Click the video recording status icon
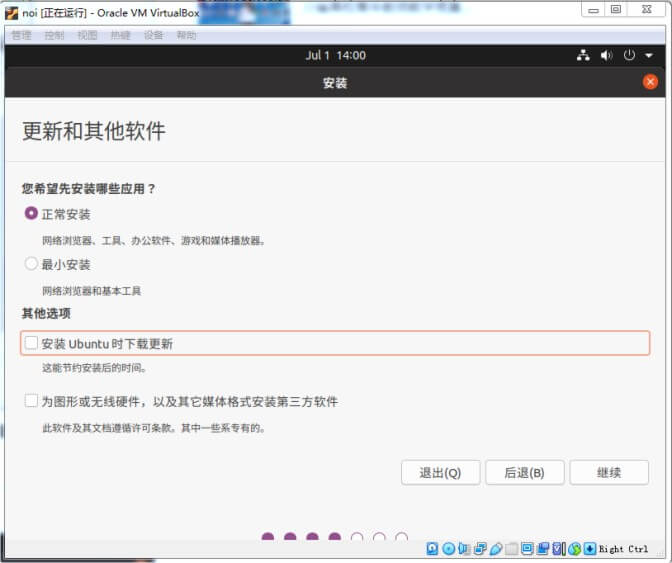Screen dimensions: 672x563 (543, 548)
